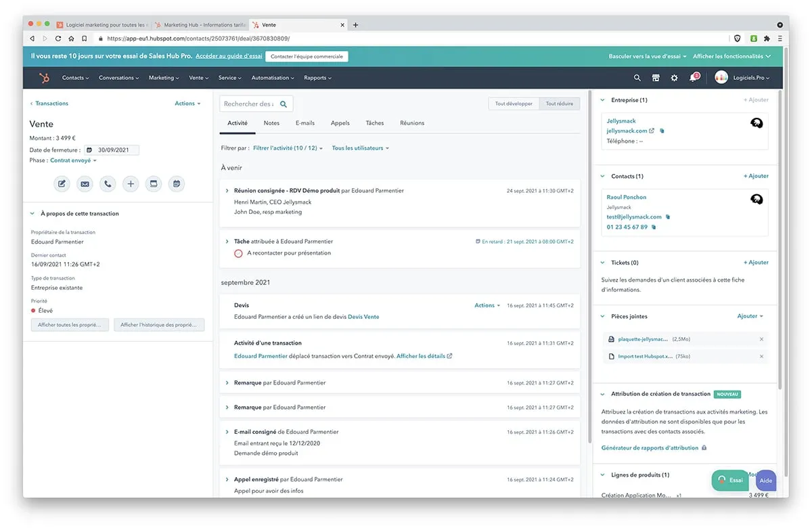Copy test@jellysmack.com with the copy icon

667,217
